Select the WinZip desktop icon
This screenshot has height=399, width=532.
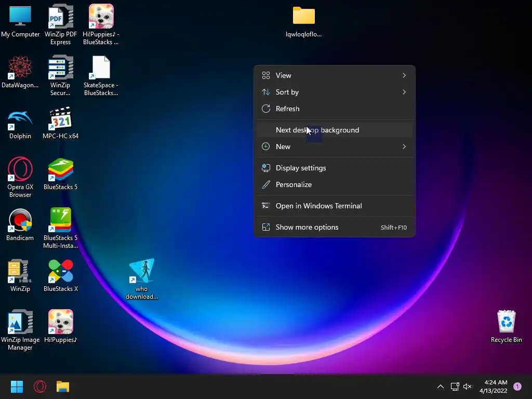[x=20, y=275]
